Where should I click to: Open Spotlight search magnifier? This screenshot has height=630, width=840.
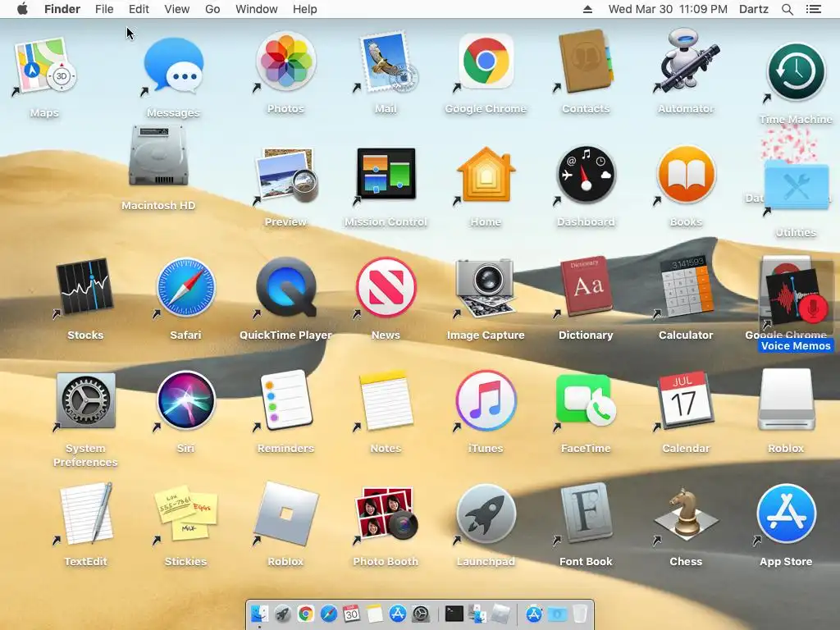coord(787,9)
